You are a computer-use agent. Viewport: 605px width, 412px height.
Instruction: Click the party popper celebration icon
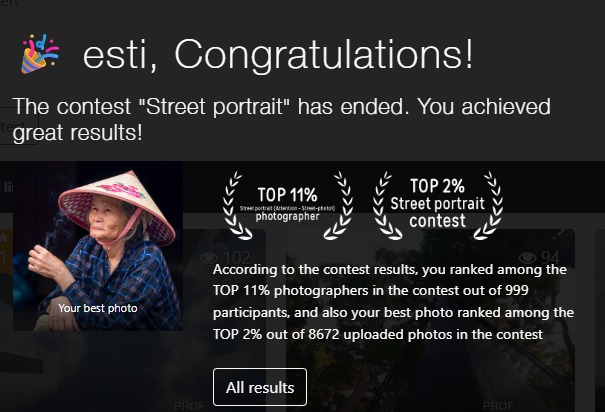point(41,55)
